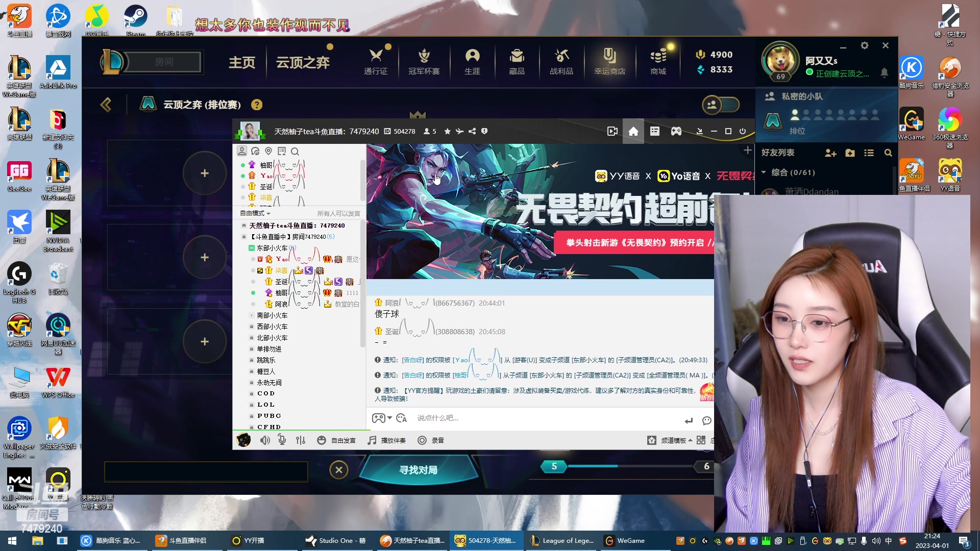Select the P U B G channel

coord(269,416)
